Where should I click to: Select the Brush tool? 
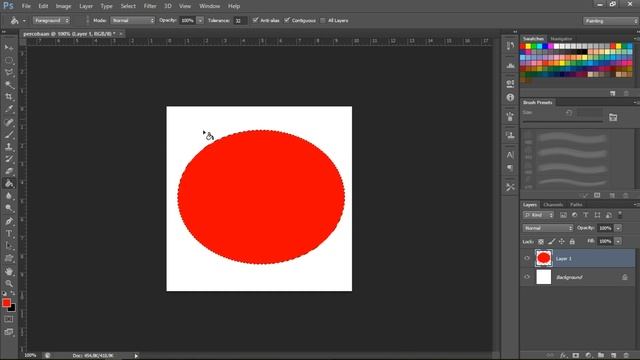pyautogui.click(x=9, y=134)
